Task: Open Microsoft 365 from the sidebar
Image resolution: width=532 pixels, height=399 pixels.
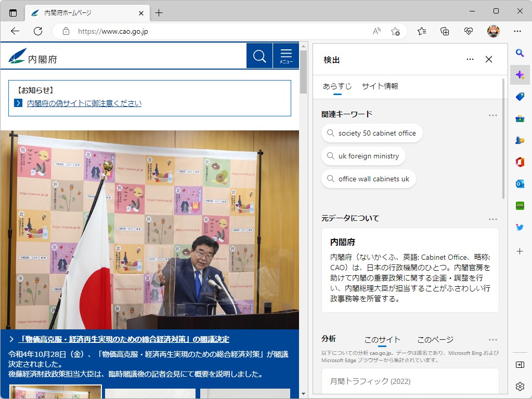Action: (x=520, y=162)
